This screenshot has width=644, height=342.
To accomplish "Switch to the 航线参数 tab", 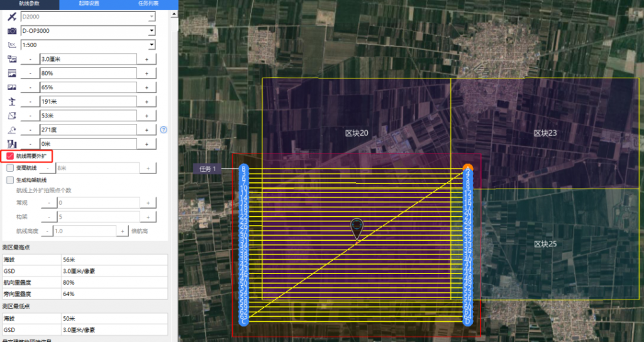I will click(29, 4).
